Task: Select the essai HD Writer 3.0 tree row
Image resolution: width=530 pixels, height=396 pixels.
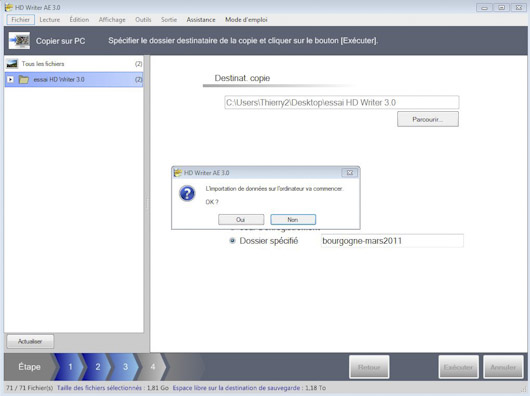Action: tap(74, 79)
